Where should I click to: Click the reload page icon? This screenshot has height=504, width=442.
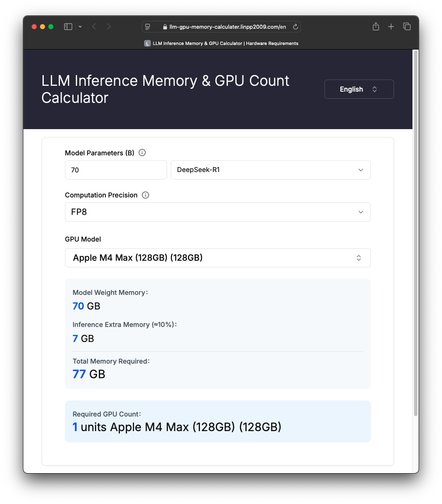[x=295, y=27]
